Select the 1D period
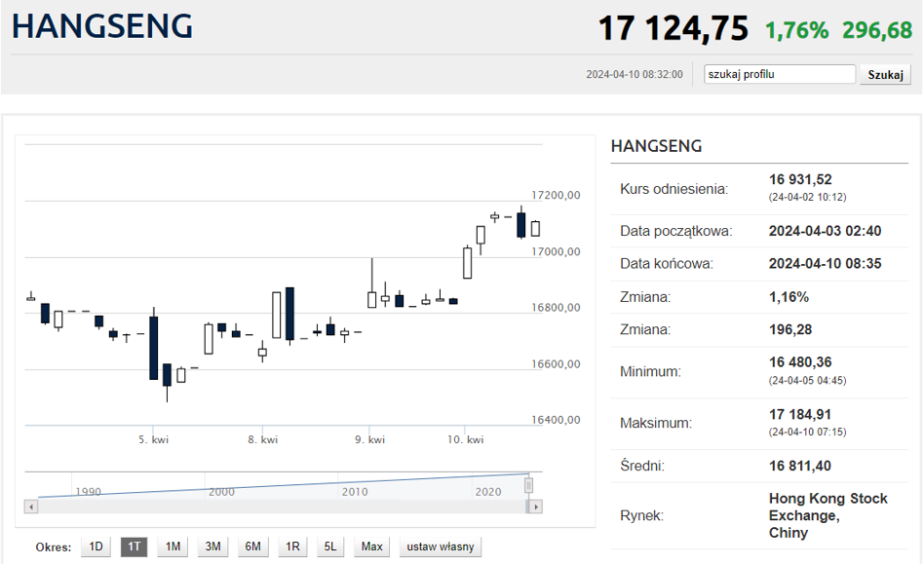The image size is (924, 565). coord(96,546)
